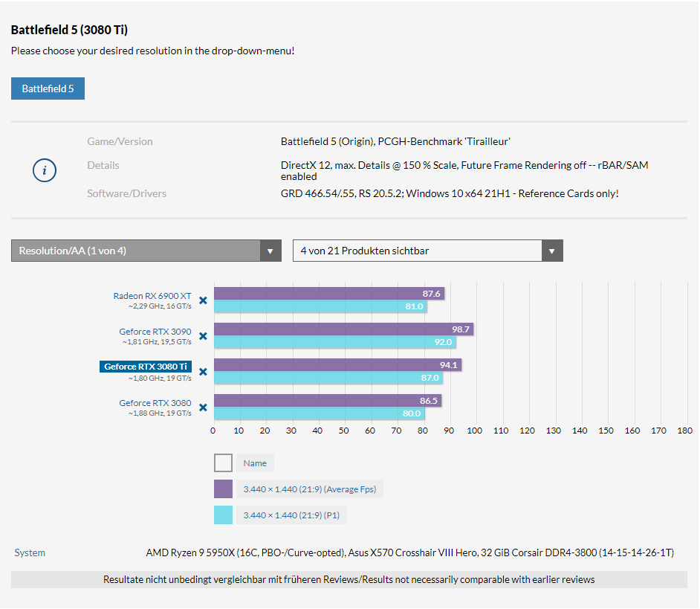Screen dimensions: 700x609
Task: Click the Details label
Action: coord(103,165)
